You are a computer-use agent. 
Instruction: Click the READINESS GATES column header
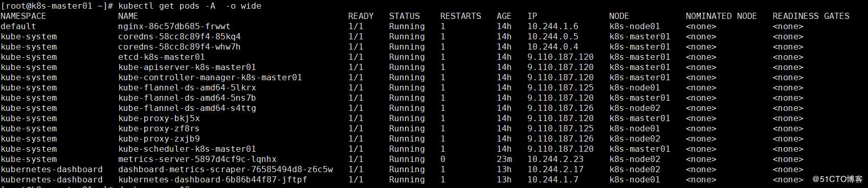(811, 16)
